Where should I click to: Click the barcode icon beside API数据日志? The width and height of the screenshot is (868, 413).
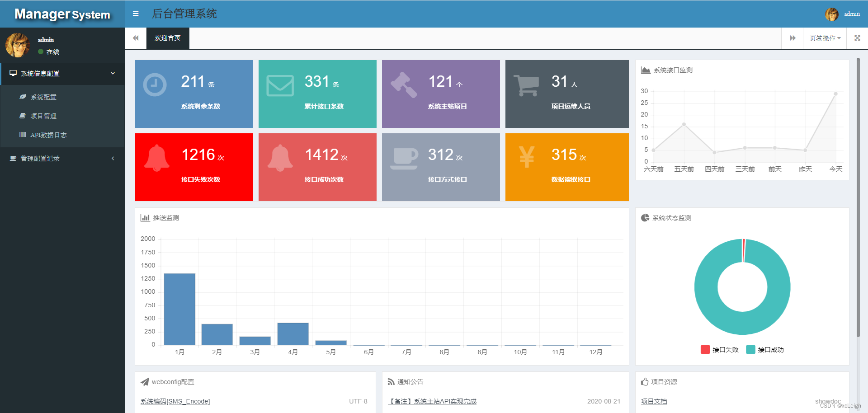(23, 135)
